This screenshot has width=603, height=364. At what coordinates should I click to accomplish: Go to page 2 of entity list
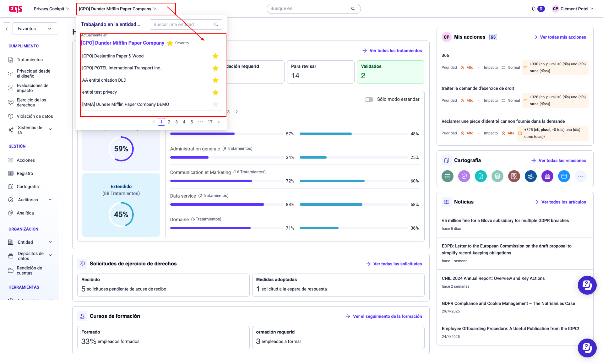169,122
